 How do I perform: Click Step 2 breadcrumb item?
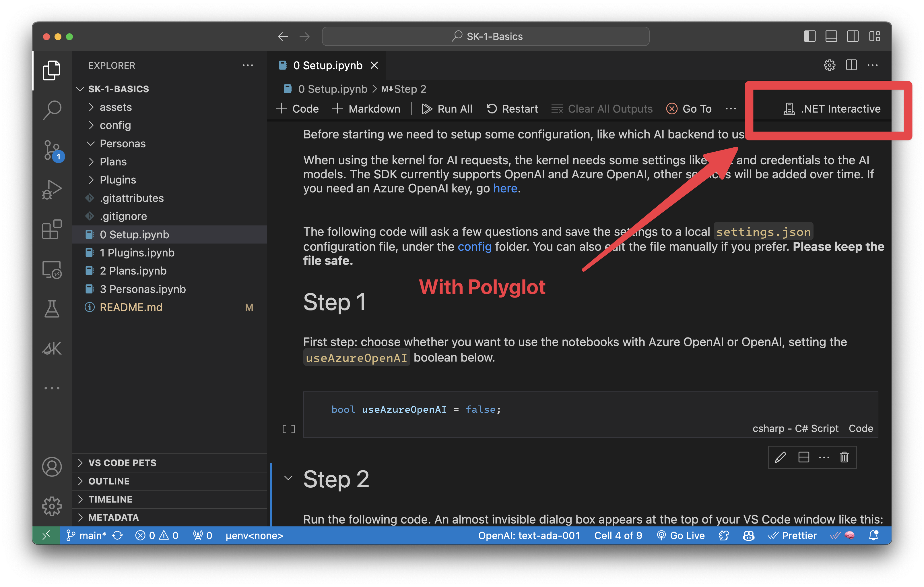click(x=404, y=89)
